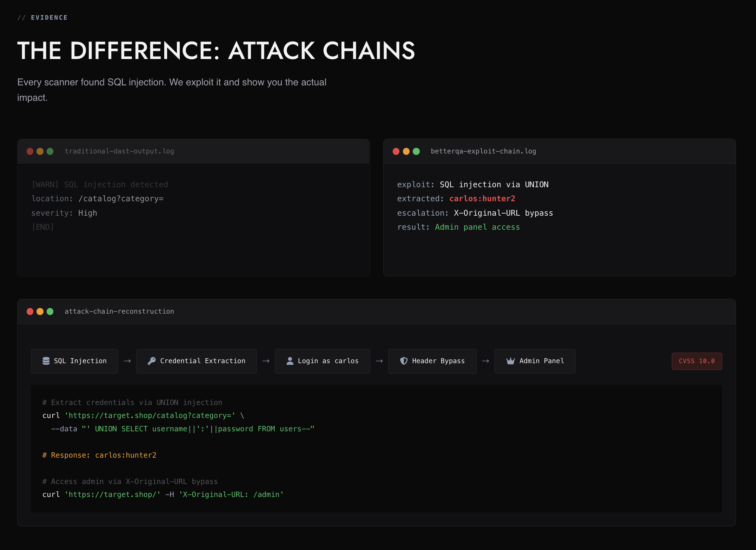The height and width of the screenshot is (550, 756).
Task: Toggle the green circle on traditional-dast-output.log
Action: pos(50,151)
